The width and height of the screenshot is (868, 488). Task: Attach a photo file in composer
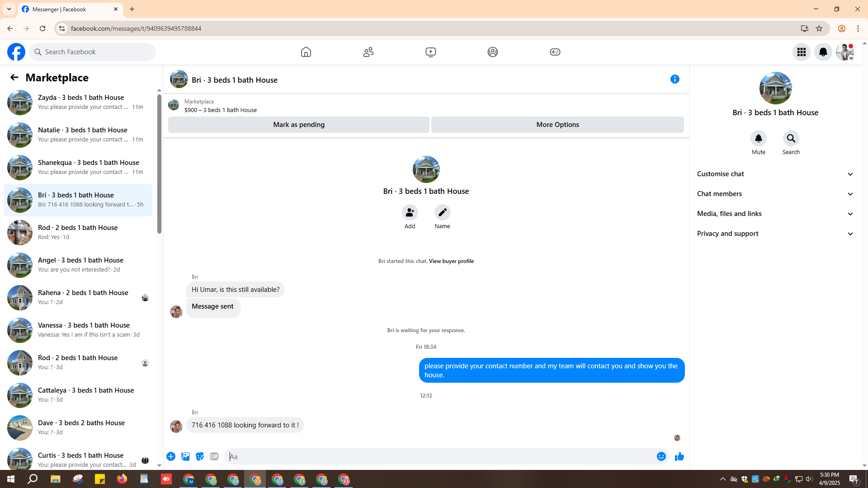click(x=185, y=456)
